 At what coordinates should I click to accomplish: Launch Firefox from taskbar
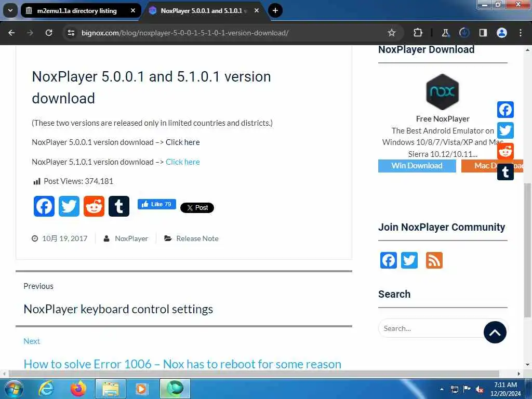pyautogui.click(x=78, y=389)
